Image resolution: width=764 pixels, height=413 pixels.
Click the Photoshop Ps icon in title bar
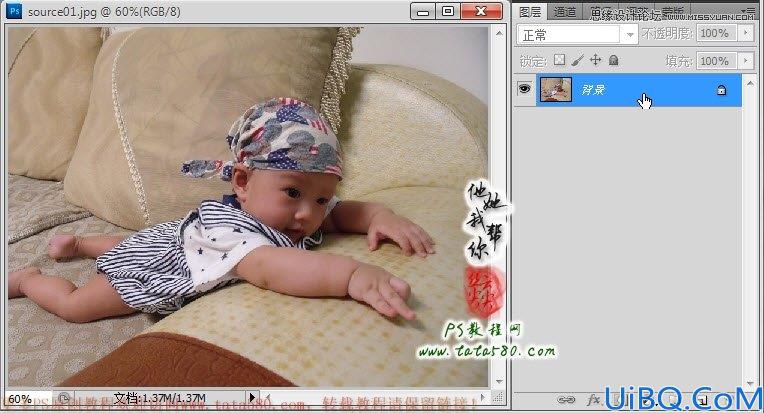14,11
